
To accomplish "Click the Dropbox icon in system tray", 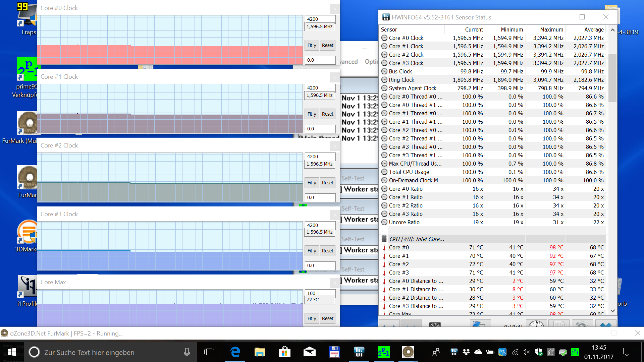I will coord(466,352).
